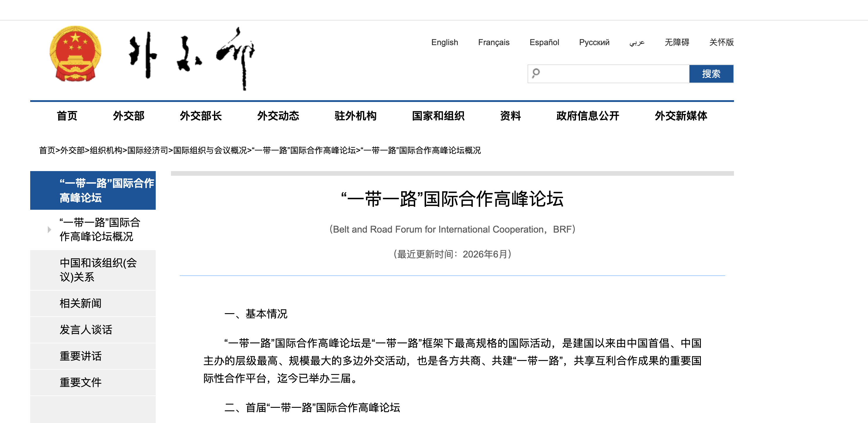Switch site language to English

coord(445,42)
